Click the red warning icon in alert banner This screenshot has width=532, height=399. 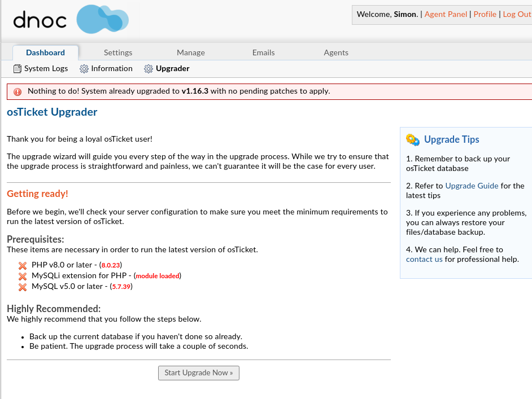pos(18,91)
